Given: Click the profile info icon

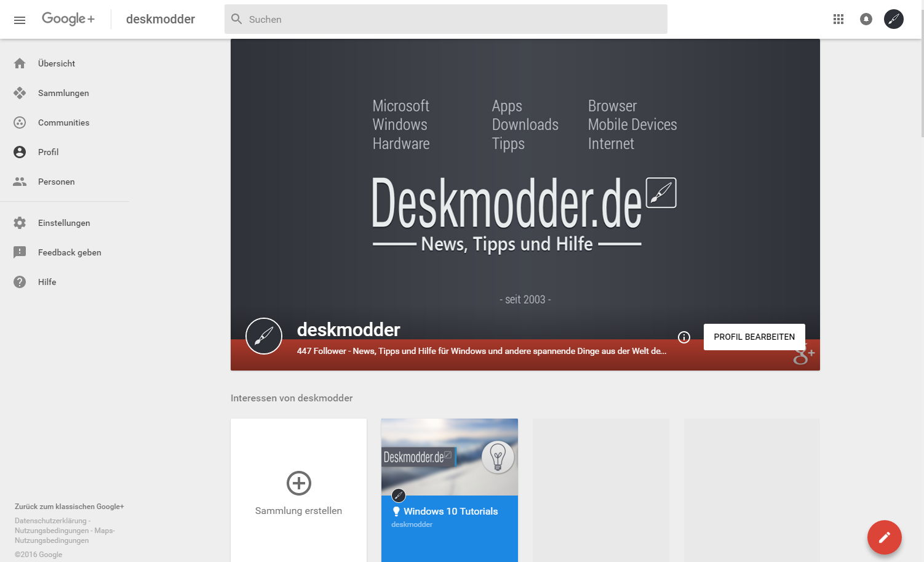Looking at the screenshot, I should click(683, 337).
